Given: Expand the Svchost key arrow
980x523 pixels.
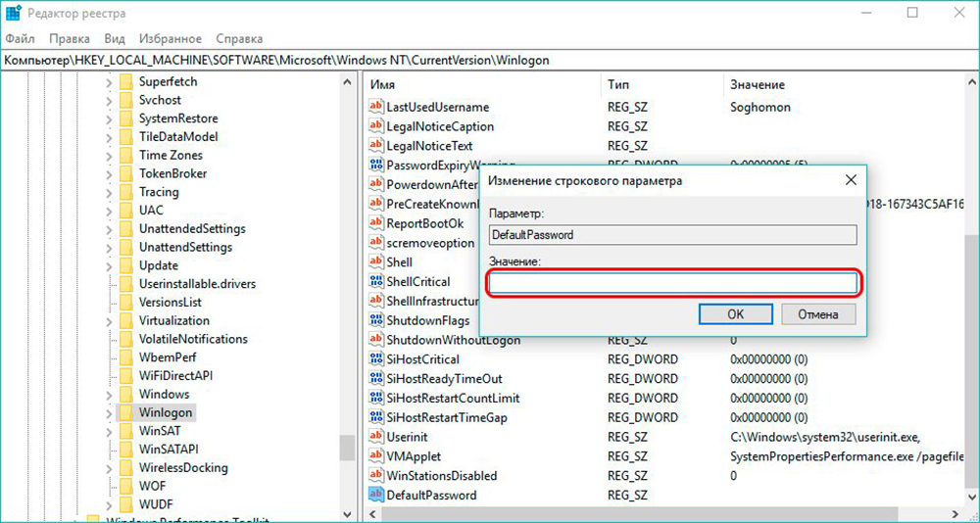Looking at the screenshot, I should 107,100.
